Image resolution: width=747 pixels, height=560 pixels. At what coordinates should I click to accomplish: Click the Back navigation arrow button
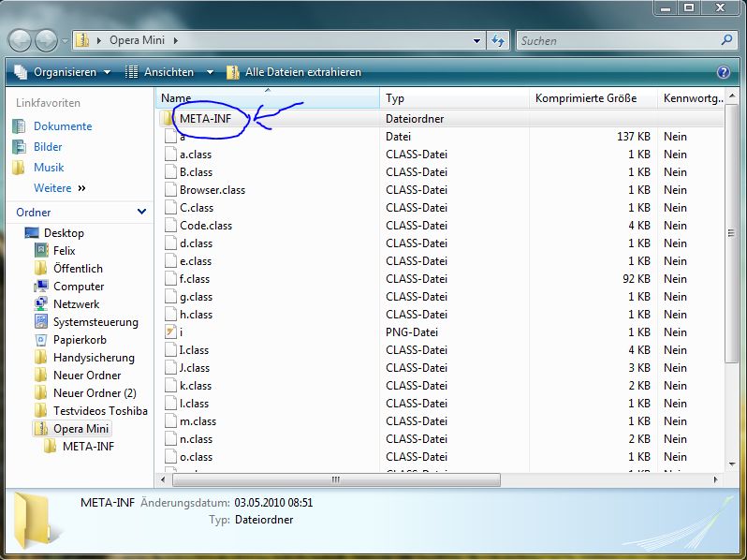coord(20,40)
